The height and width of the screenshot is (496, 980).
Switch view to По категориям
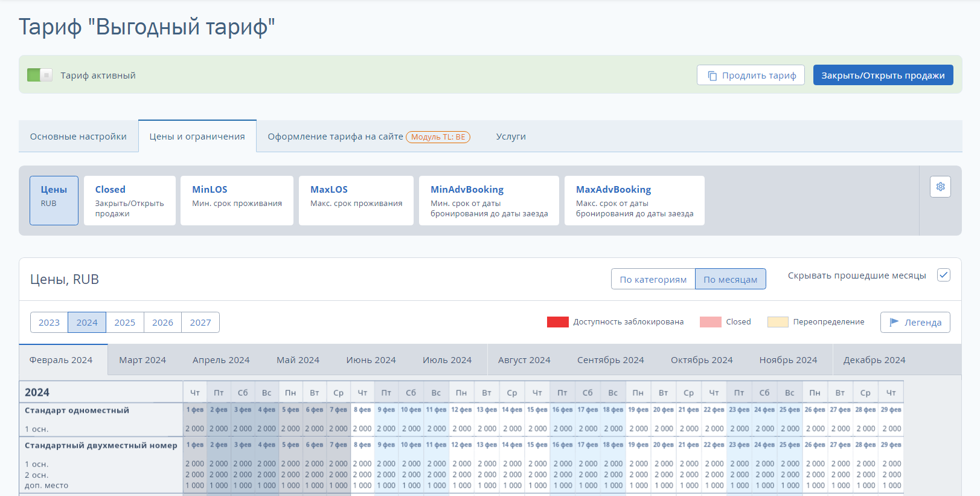(653, 279)
